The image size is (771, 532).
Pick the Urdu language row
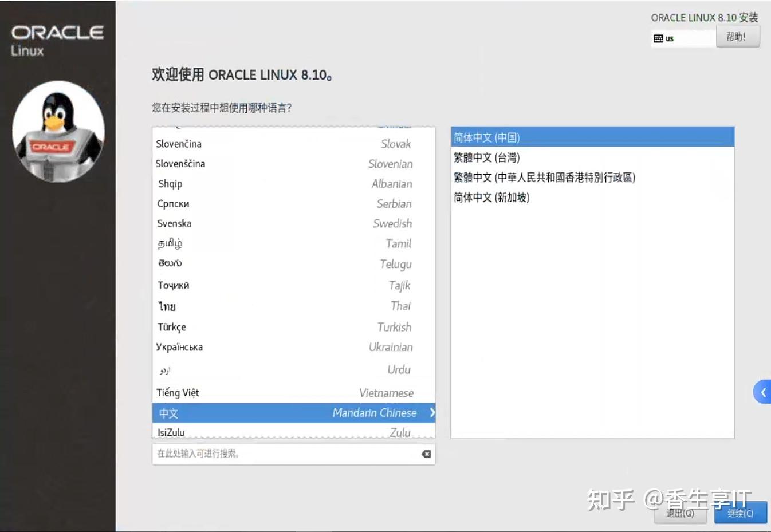pos(294,370)
